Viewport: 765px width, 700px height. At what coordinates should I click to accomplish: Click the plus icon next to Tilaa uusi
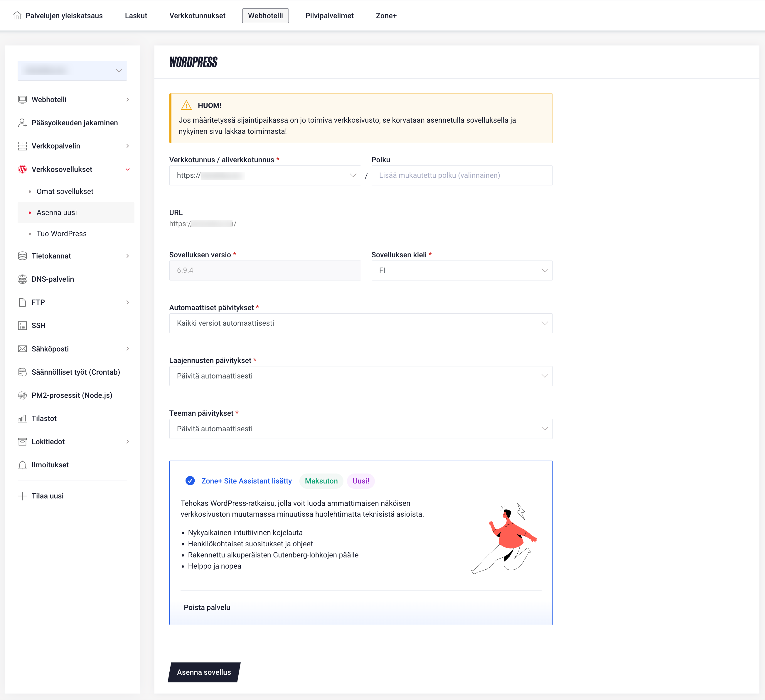click(22, 496)
